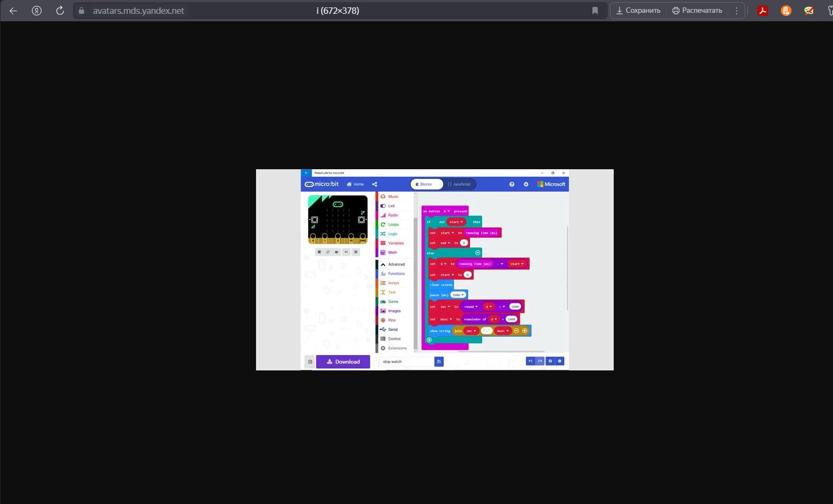Click the stop watch project name field
833x504 pixels.
pyautogui.click(x=407, y=361)
